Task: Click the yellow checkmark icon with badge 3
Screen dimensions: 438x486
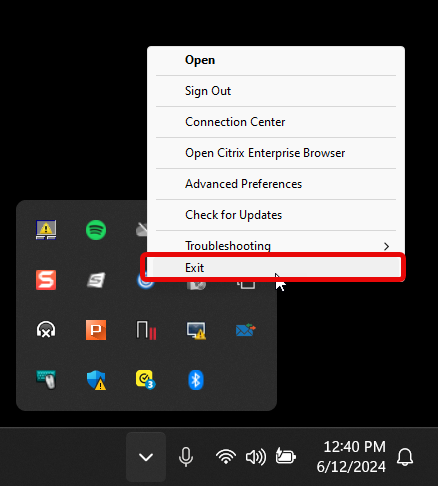Action: [x=146, y=380]
